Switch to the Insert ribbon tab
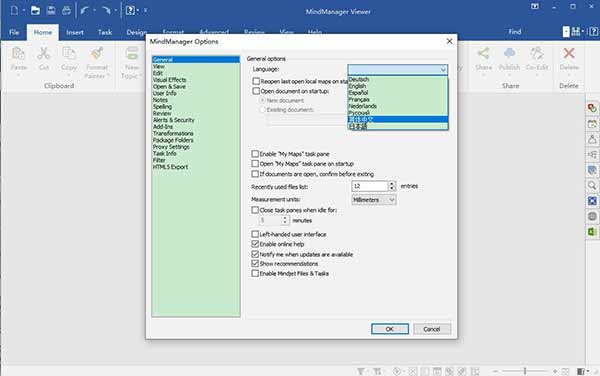Screen dimensions: 600x376 coord(75,33)
